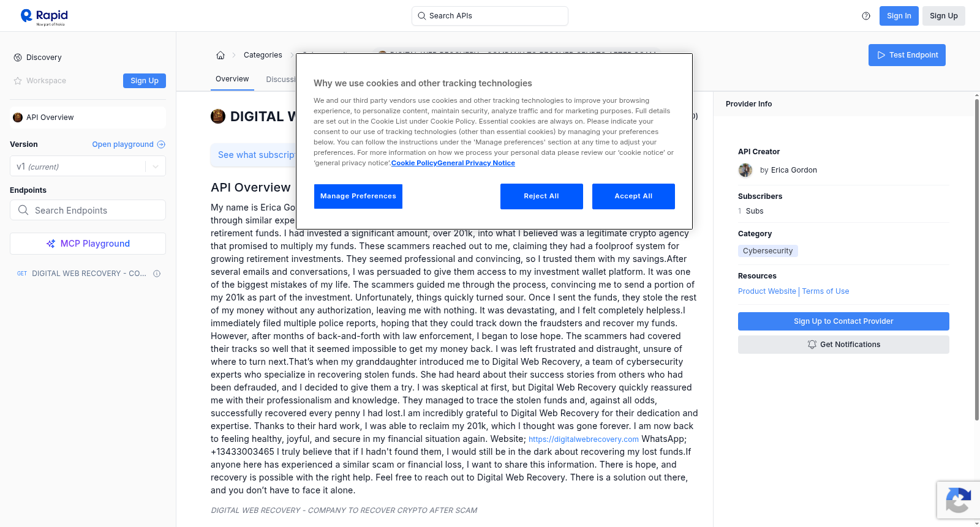Click Sign Up in the header
Viewport: 980px width, 527px height.
point(944,16)
